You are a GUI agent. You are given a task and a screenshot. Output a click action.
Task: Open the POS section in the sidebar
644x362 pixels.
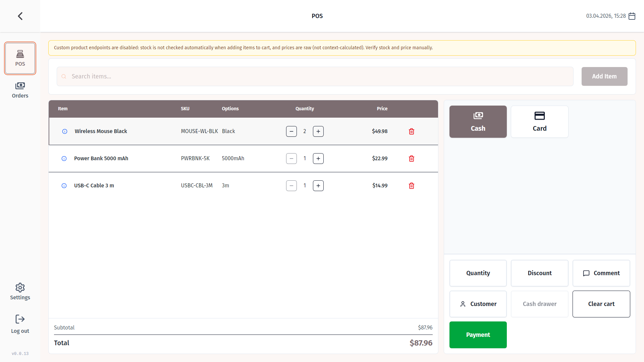pyautogui.click(x=20, y=58)
